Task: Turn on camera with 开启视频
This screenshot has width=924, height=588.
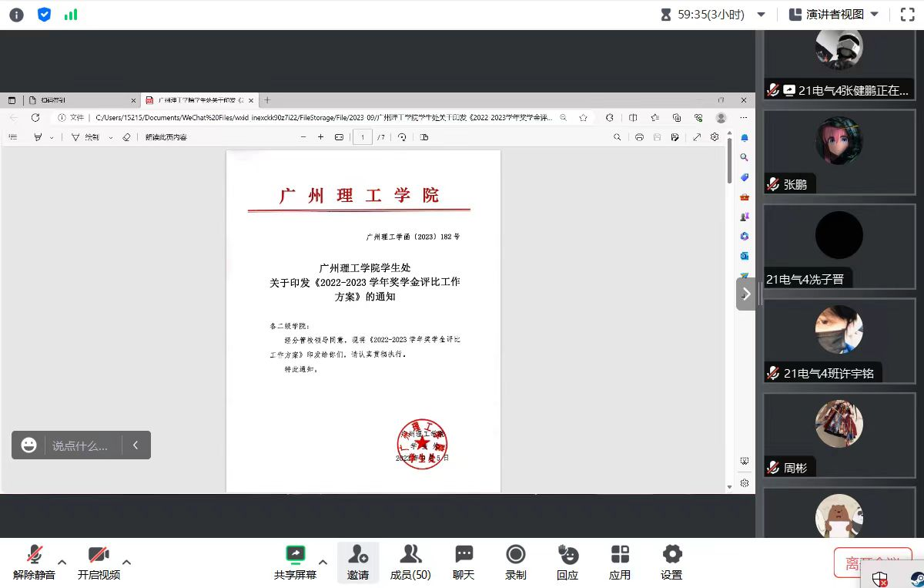Action: (99, 562)
